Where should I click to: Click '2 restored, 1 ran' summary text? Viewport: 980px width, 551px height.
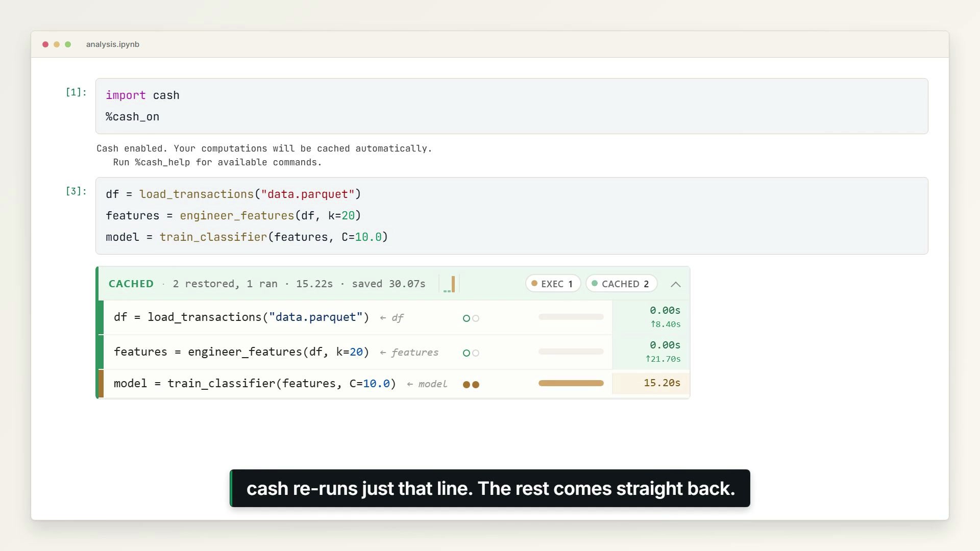(x=225, y=284)
